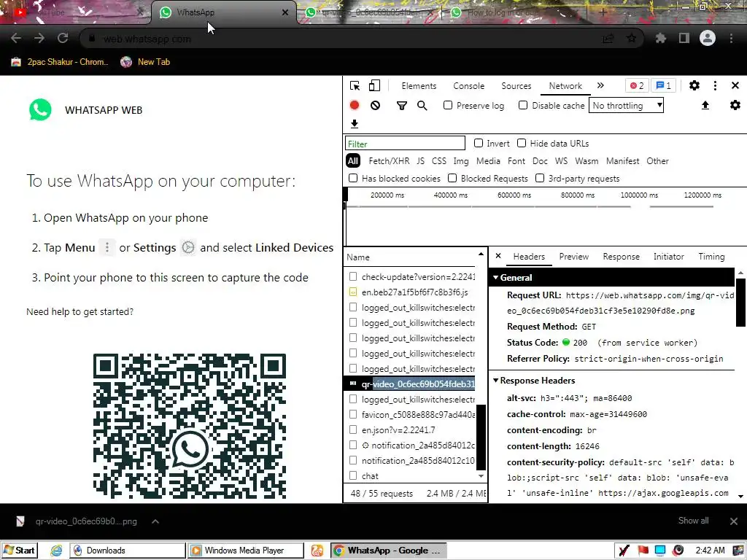Click Show all downloads
This screenshot has height=560, width=747.
693,521
